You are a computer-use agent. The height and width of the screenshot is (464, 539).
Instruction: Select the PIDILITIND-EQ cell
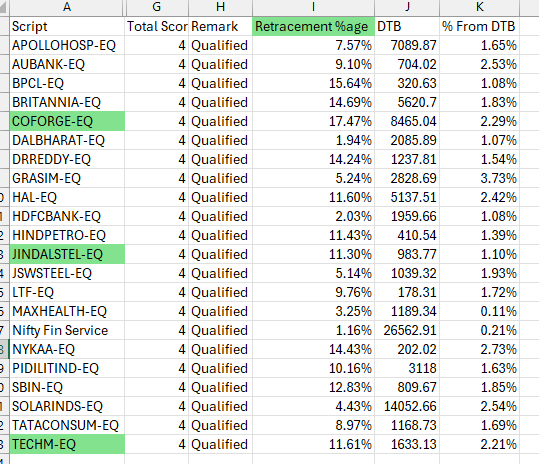click(x=67, y=368)
